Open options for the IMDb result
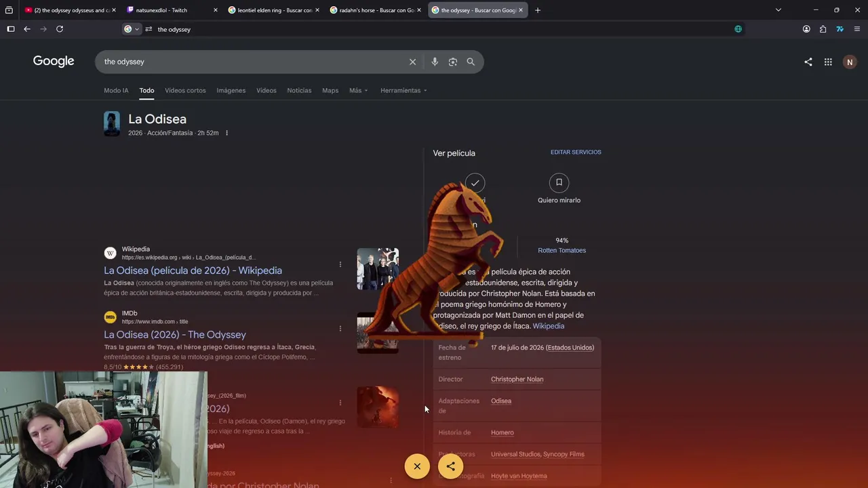Screen dimensions: 868x488 tap(340, 329)
